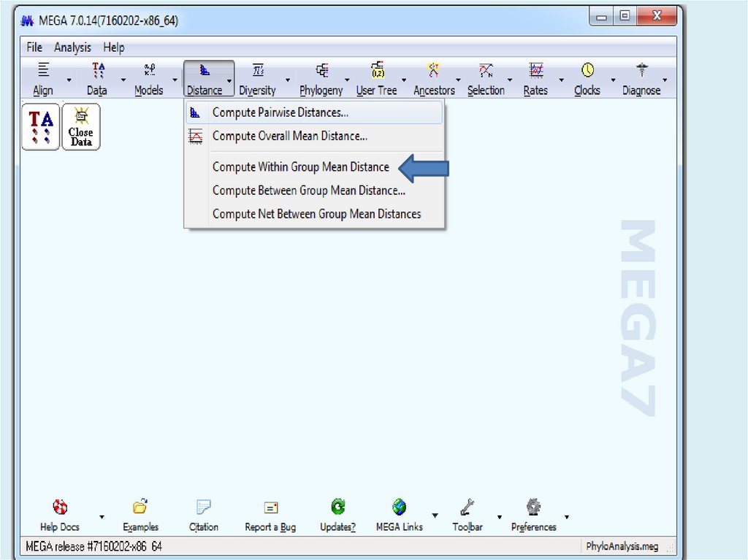Choose Compute Overall Mean Distance
The image size is (748, 560).
314,136
